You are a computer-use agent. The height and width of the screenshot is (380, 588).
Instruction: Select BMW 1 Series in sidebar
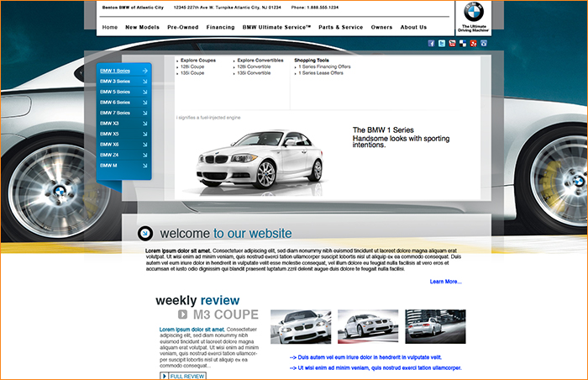[x=115, y=71]
